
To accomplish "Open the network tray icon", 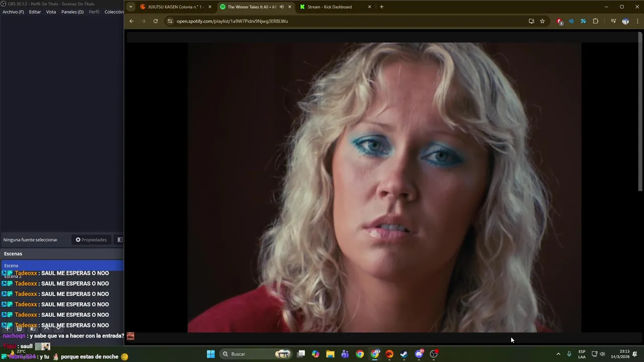I will tap(594, 354).
